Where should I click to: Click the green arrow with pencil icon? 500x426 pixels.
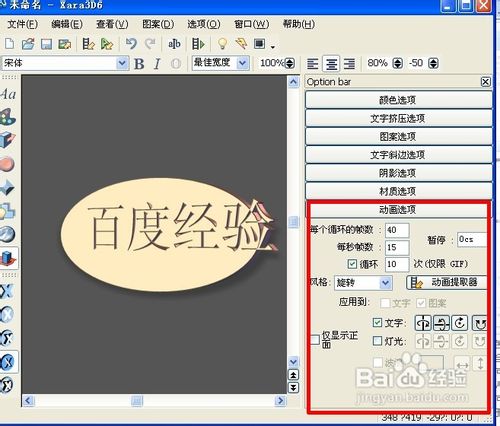(107, 44)
